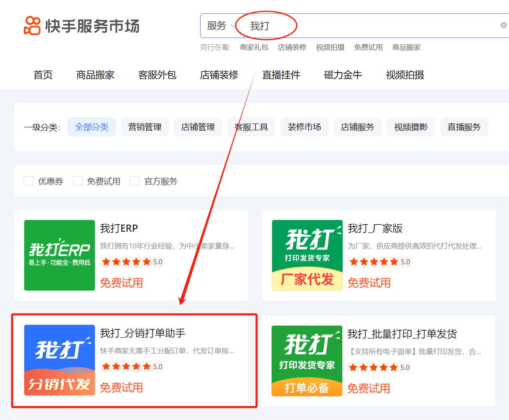509x420 pixels.
Task: Select the 我打_分销打单助手 blue logo
Action: tap(59, 361)
